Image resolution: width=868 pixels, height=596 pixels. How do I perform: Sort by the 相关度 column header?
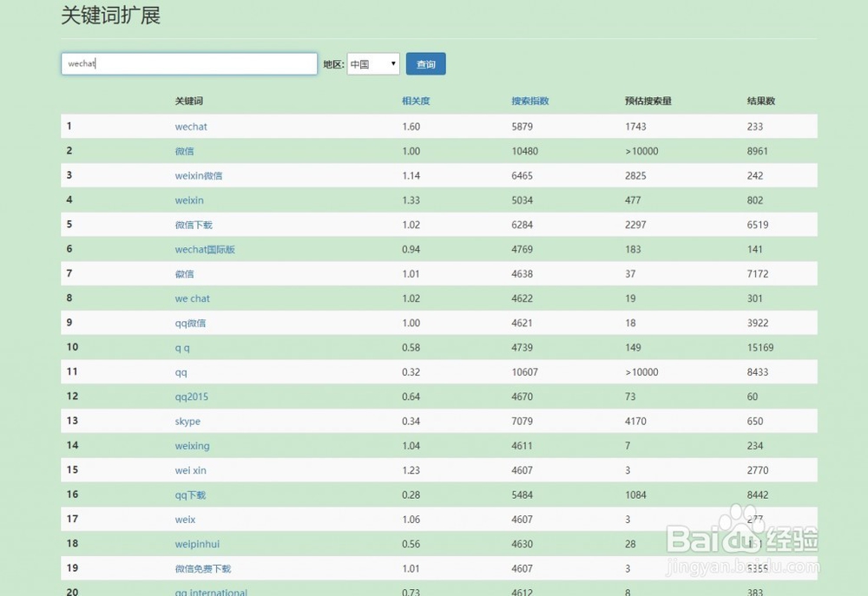tap(416, 102)
